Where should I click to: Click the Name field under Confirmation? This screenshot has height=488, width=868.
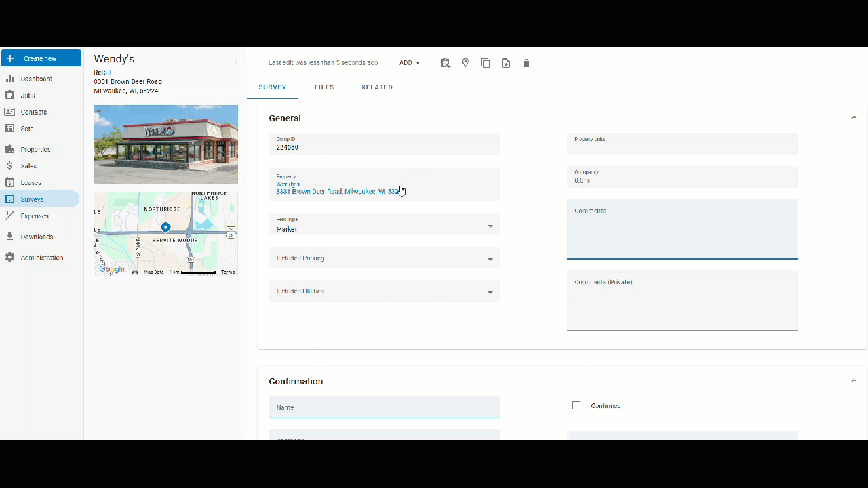tap(384, 407)
